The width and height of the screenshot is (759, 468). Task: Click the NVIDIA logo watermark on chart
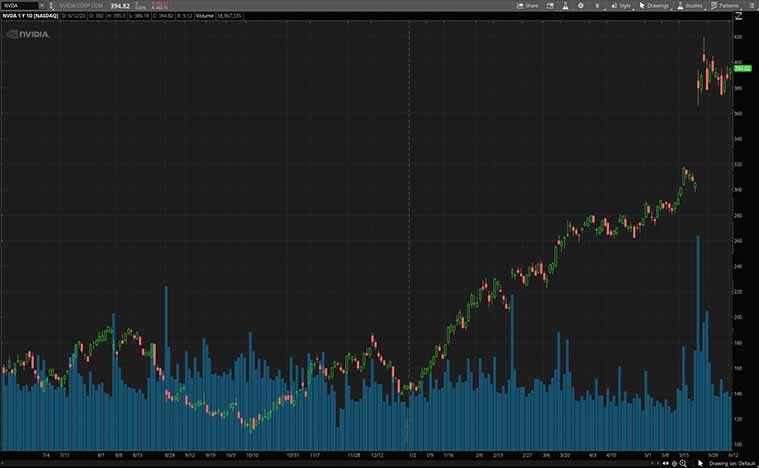click(x=27, y=34)
